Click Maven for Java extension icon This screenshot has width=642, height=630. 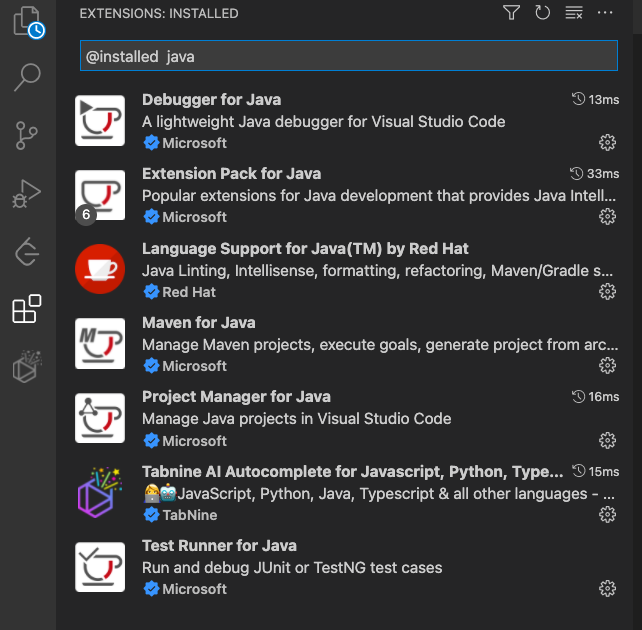pos(100,343)
